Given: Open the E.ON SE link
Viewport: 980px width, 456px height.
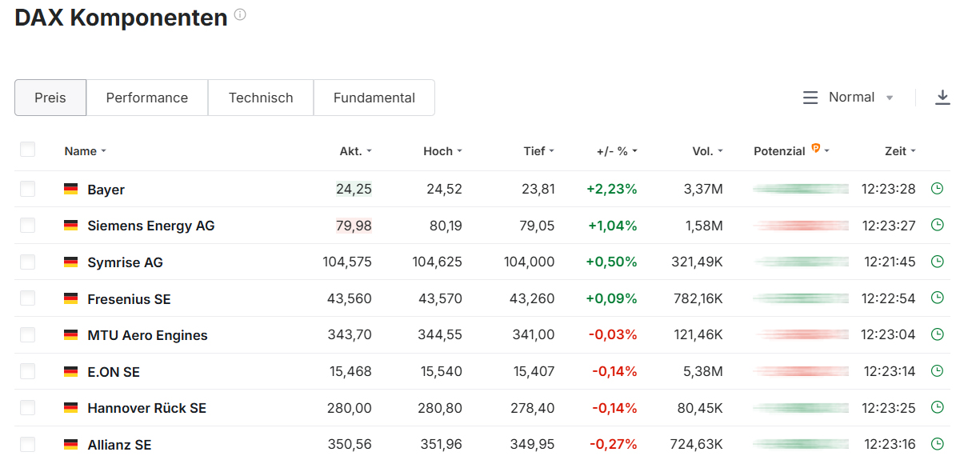Looking at the screenshot, I should click(114, 372).
